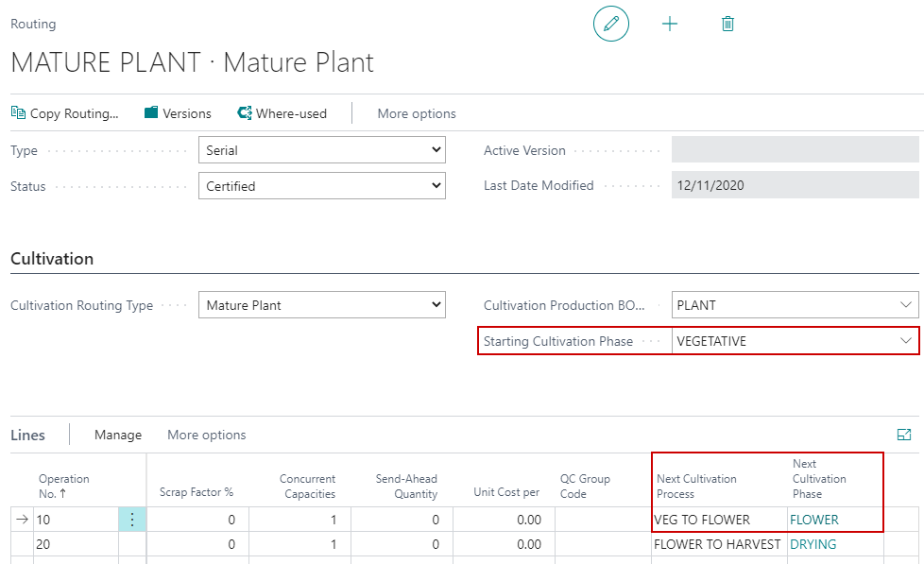
Task: Follow the FLOWER phase link
Action: click(x=813, y=520)
